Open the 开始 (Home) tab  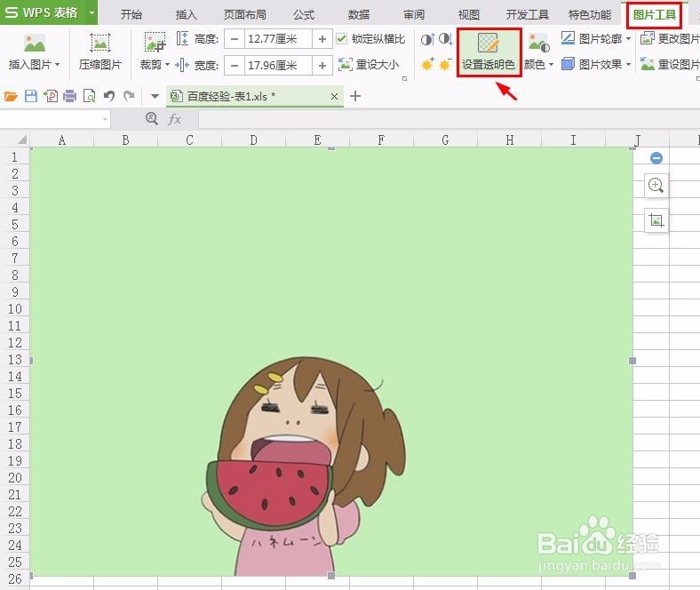pyautogui.click(x=131, y=15)
